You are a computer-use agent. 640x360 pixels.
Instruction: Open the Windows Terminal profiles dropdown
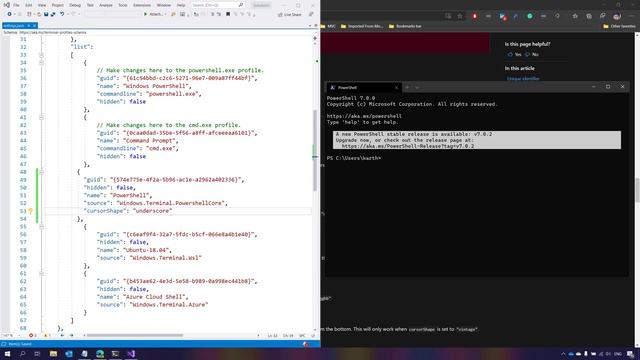coord(417,87)
